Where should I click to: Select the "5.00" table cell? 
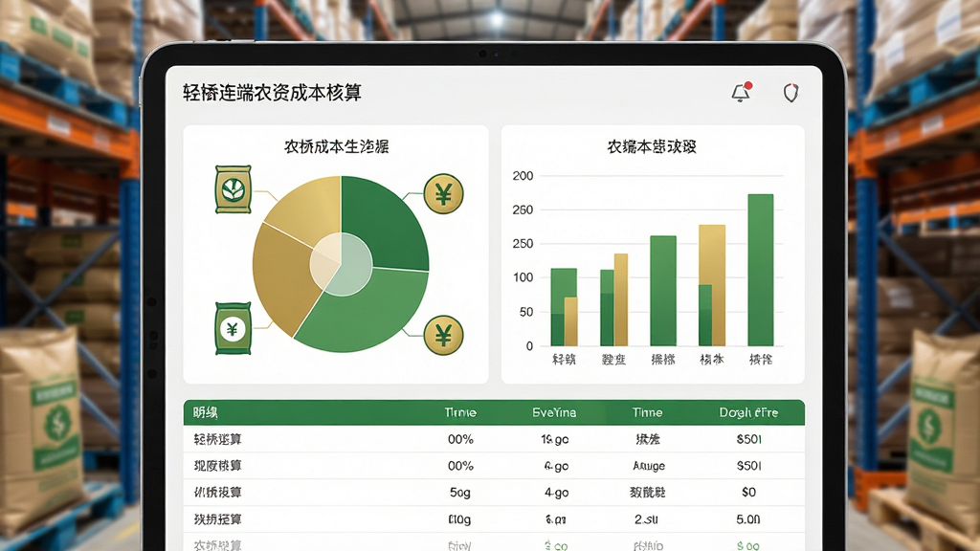[748, 519]
